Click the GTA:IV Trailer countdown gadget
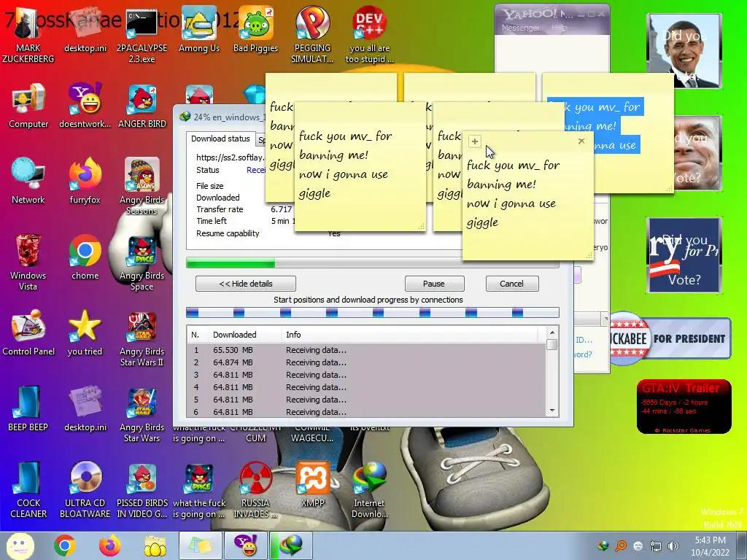 click(x=684, y=406)
